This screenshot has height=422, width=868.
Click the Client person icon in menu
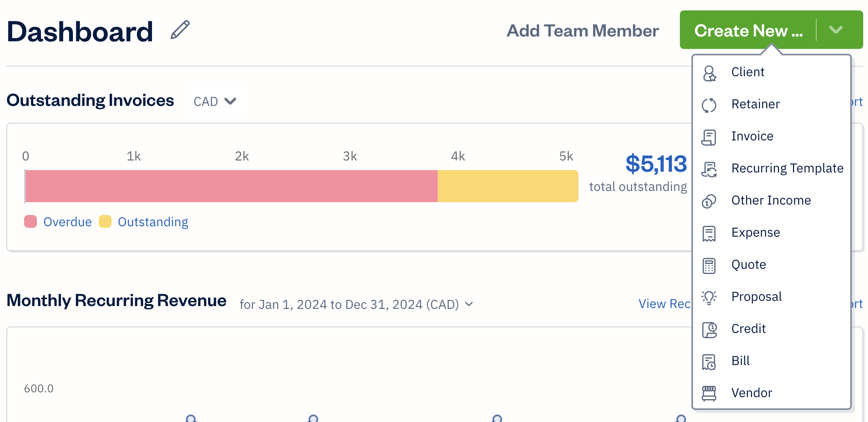(709, 73)
